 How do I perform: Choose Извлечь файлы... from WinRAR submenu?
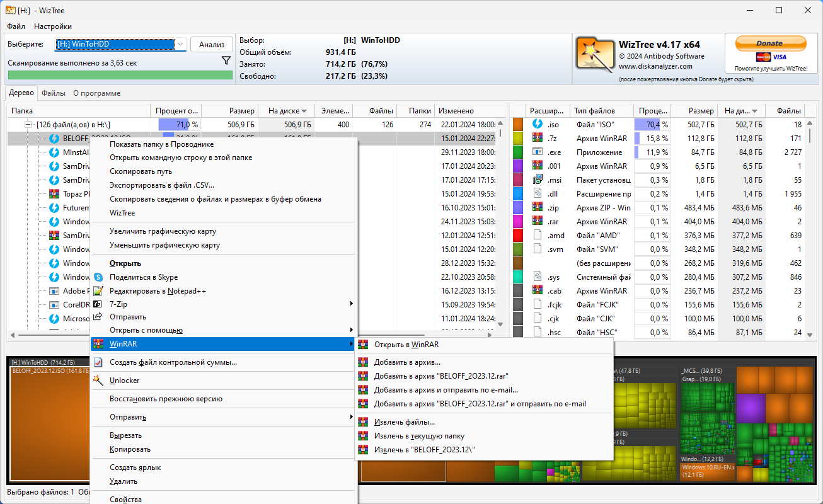(404, 422)
